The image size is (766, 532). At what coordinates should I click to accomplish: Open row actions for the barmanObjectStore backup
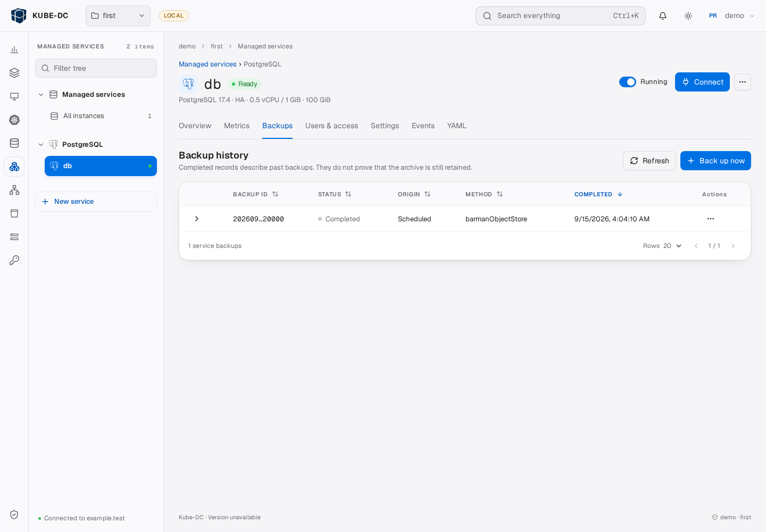pyautogui.click(x=711, y=219)
